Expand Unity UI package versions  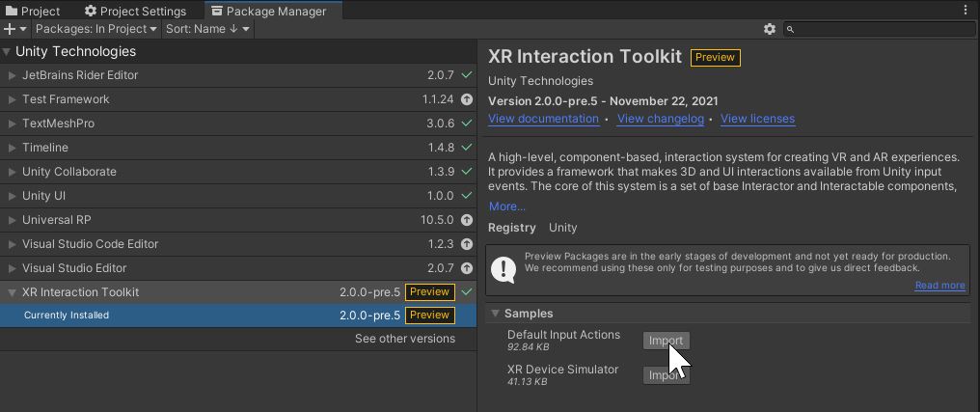(12, 196)
